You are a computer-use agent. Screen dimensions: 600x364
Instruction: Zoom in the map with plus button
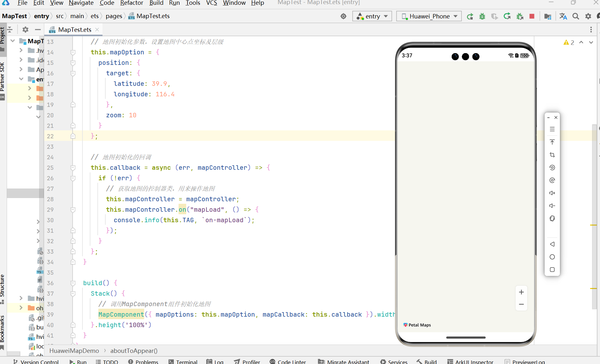[521, 292]
